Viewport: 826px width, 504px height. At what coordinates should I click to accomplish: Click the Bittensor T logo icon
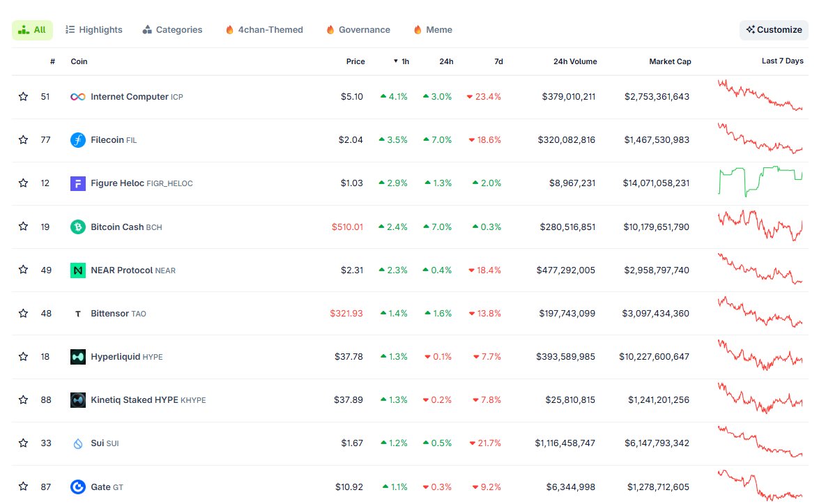[x=78, y=314]
